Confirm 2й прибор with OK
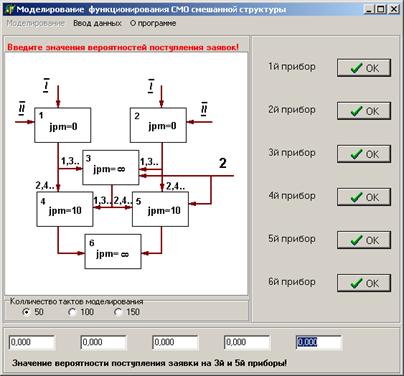Screen dimensions: 404x376 364,111
